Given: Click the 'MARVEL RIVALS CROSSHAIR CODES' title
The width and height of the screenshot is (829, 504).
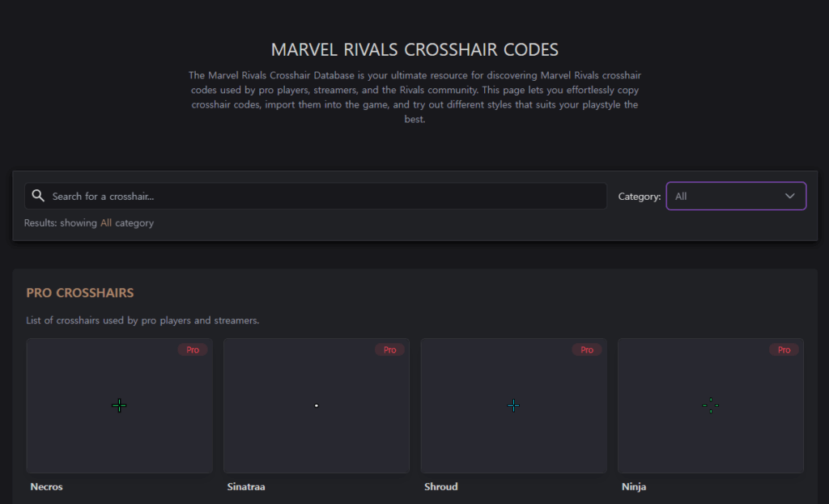Looking at the screenshot, I should coord(414,49).
